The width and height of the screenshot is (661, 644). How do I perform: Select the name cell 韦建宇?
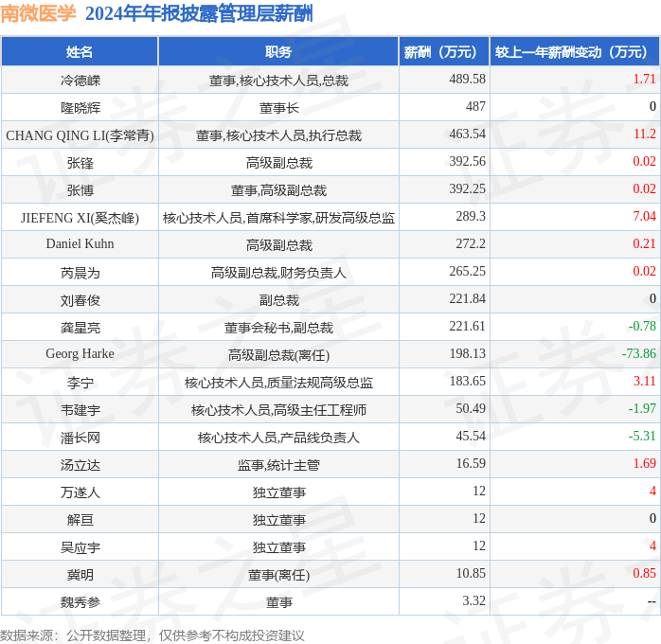click(x=80, y=410)
